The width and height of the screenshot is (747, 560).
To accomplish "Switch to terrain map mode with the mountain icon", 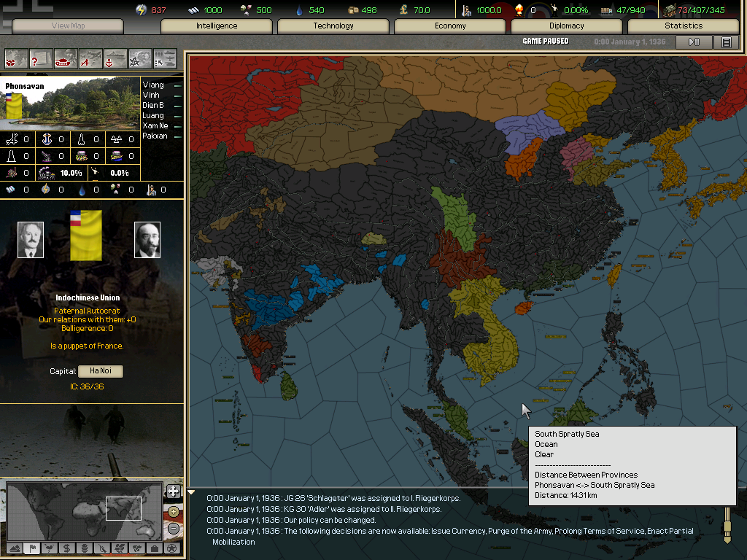I will point(15,550).
